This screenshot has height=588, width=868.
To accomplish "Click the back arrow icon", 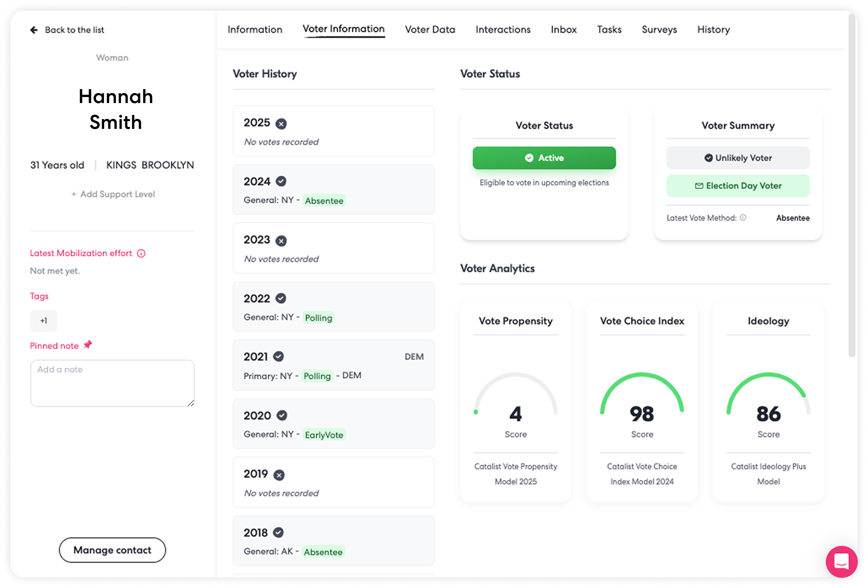I will (x=34, y=30).
